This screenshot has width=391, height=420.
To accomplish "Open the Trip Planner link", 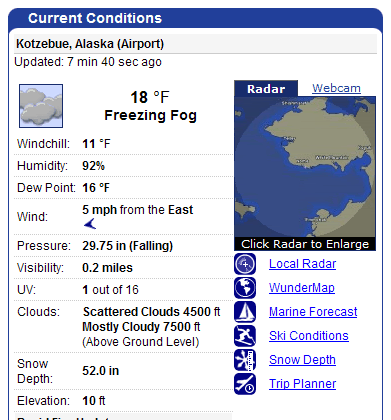I will pos(302,384).
